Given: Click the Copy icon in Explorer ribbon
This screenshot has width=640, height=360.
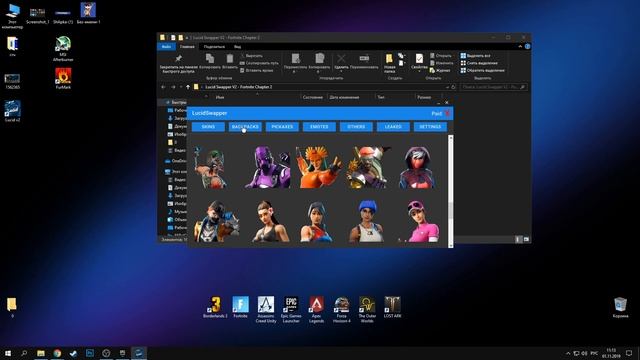Looking at the screenshot, I should 210,59.
